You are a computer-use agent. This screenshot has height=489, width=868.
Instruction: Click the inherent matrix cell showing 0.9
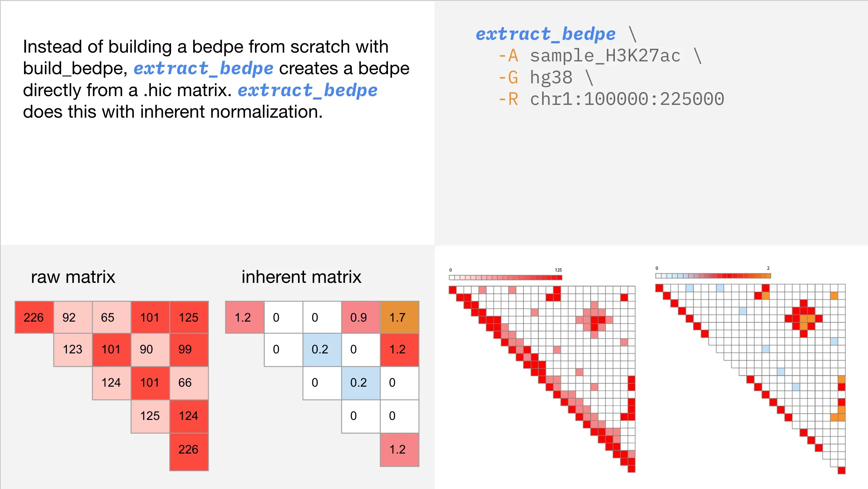coord(361,317)
